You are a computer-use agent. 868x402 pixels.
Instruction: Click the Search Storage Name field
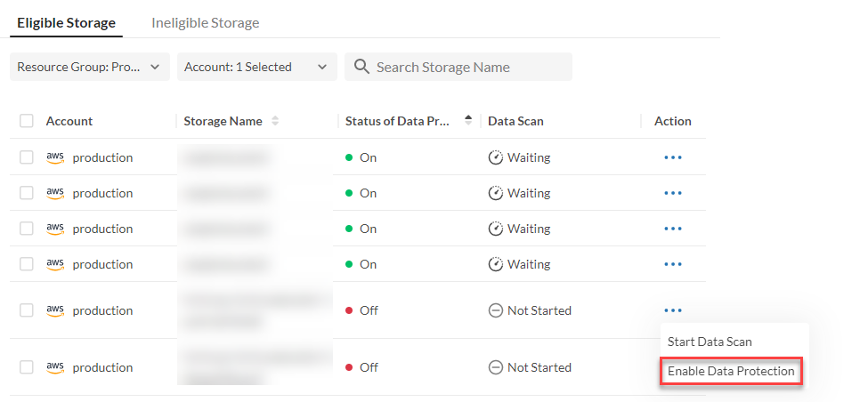click(x=469, y=67)
